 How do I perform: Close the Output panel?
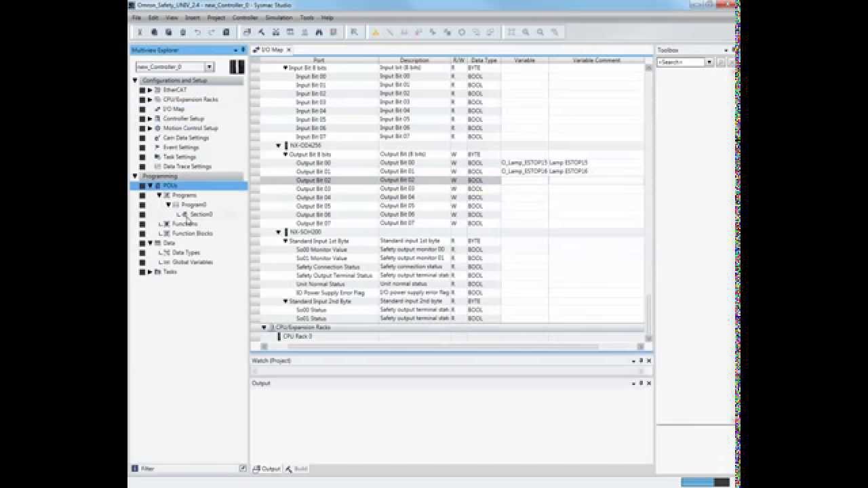tap(649, 383)
